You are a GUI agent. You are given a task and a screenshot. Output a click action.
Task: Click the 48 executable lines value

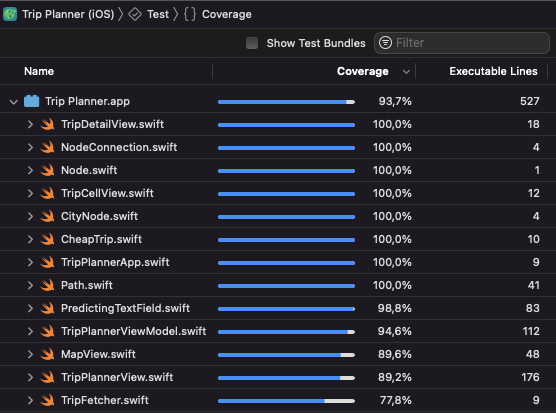click(x=533, y=354)
